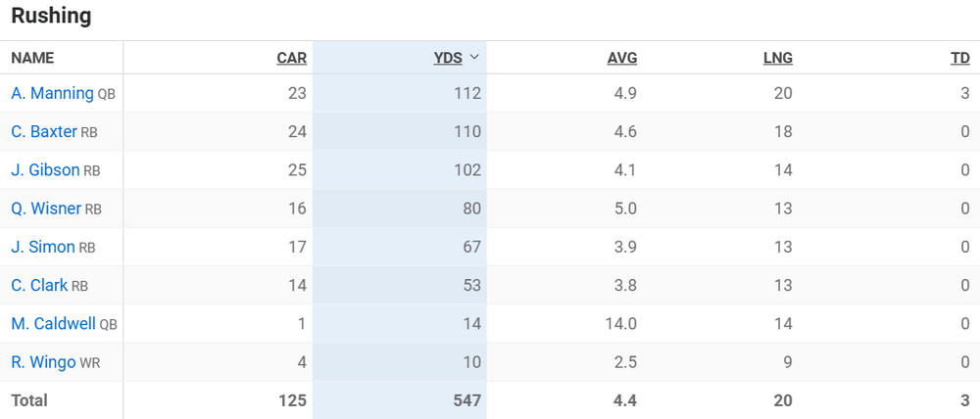Click the YDS sort arrow icon
The height and width of the screenshot is (419, 980).
pos(475,57)
